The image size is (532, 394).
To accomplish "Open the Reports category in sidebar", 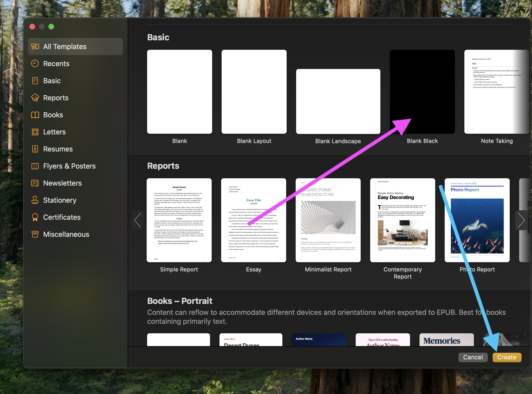I will click(x=56, y=98).
